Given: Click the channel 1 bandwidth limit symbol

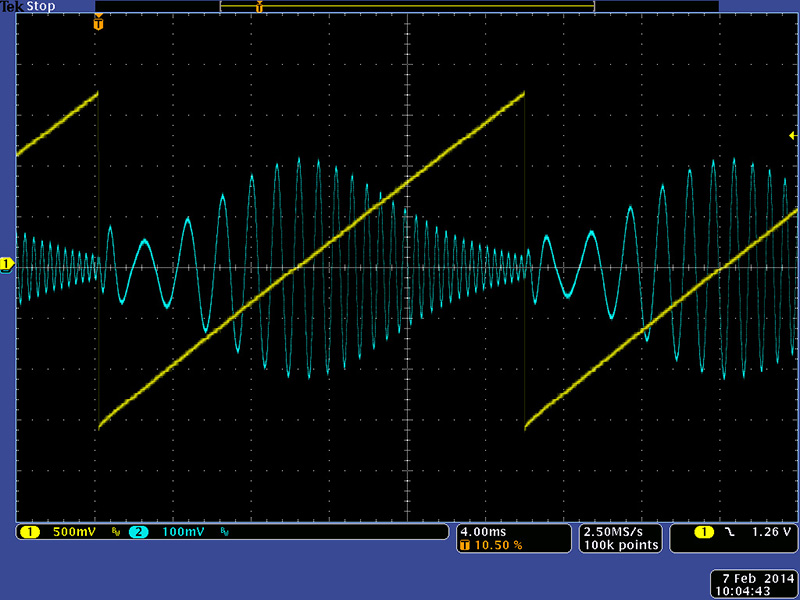Looking at the screenshot, I should 115,532.
